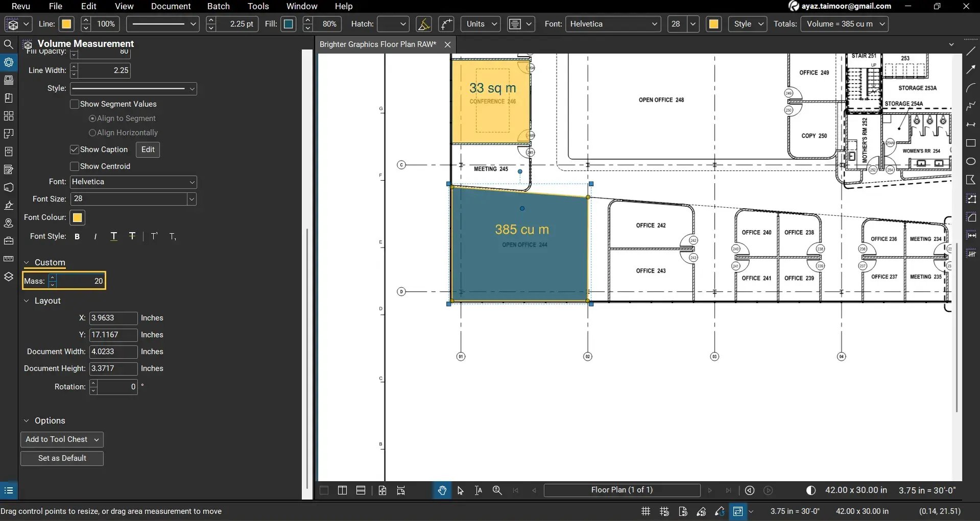980x521 pixels.
Task: Select the Pan tool in the status bar
Action: tap(441, 490)
